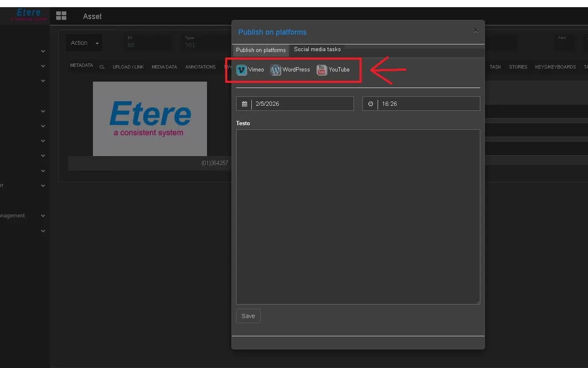Screen dimensions: 588x368
Task: Switch to Social media tasks tab
Action: tap(317, 49)
